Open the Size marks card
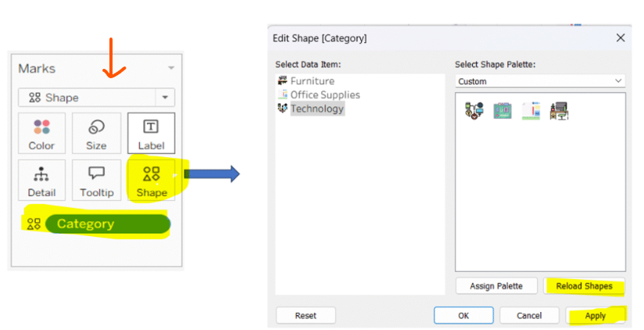644x330 pixels. tap(96, 133)
